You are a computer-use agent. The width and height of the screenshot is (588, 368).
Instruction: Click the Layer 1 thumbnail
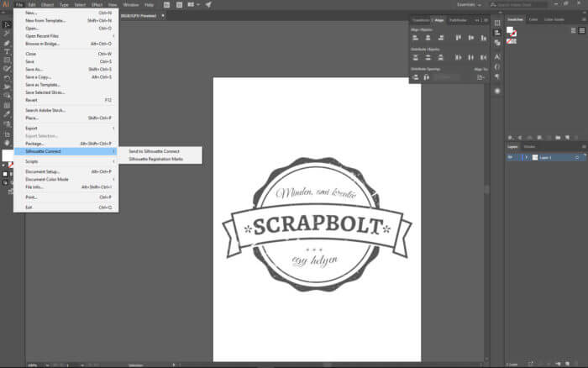(x=535, y=158)
